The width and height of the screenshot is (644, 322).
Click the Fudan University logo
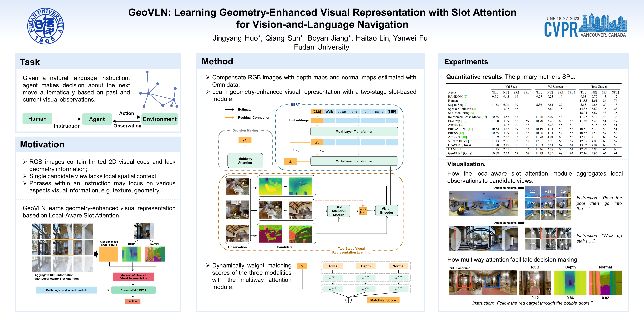coord(46,26)
